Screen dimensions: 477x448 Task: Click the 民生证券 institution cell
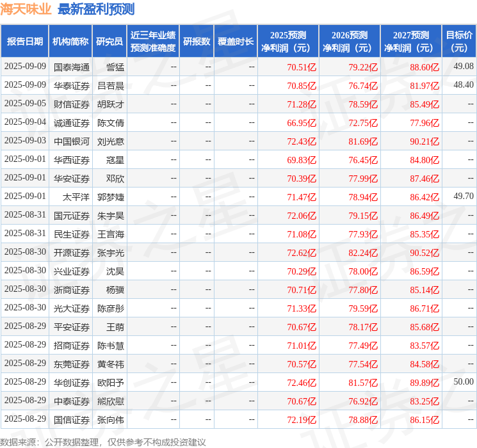[72, 234]
